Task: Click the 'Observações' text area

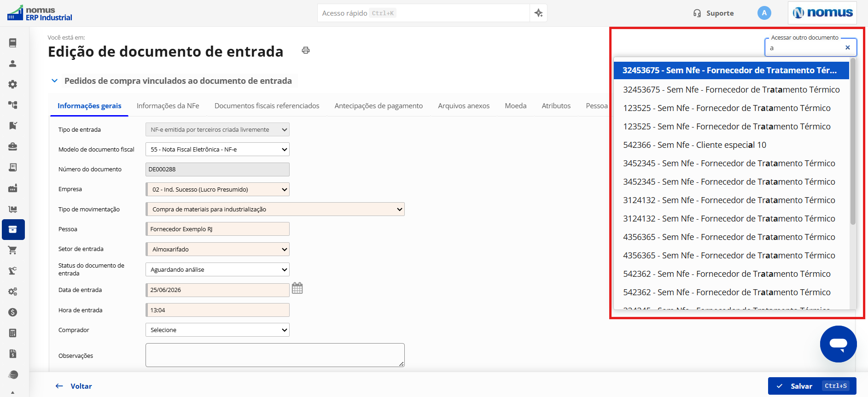Action: tap(275, 355)
